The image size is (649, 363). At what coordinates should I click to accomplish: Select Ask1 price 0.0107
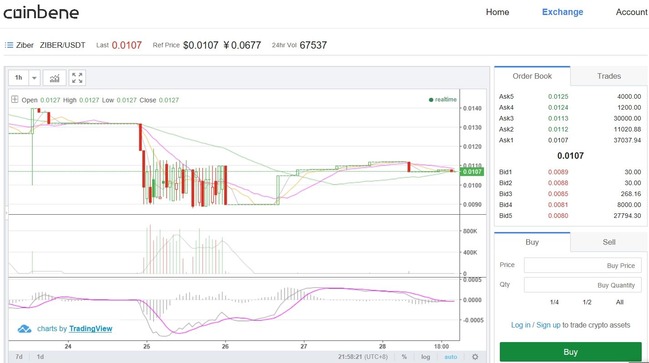point(558,140)
